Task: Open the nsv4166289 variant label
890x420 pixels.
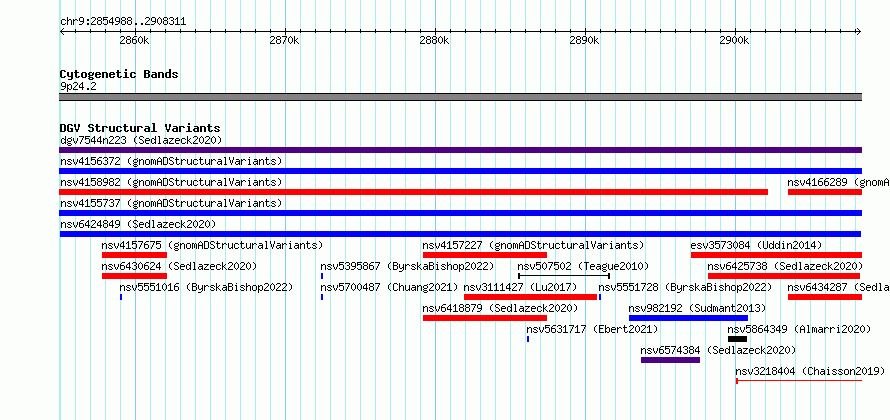Action: (x=838, y=182)
